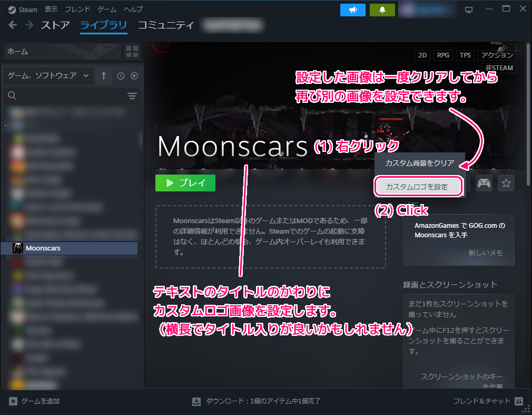Click the ゲームを追加 label
This screenshot has height=415, width=532.
tap(41, 401)
